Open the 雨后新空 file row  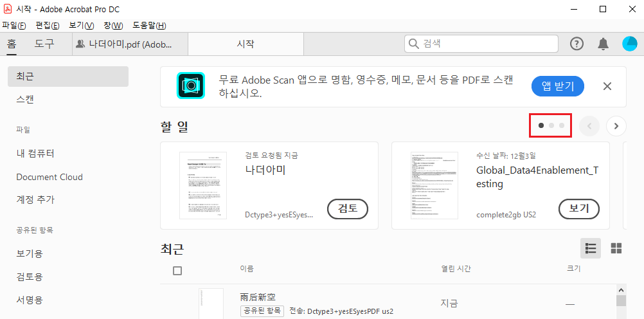click(x=389, y=304)
